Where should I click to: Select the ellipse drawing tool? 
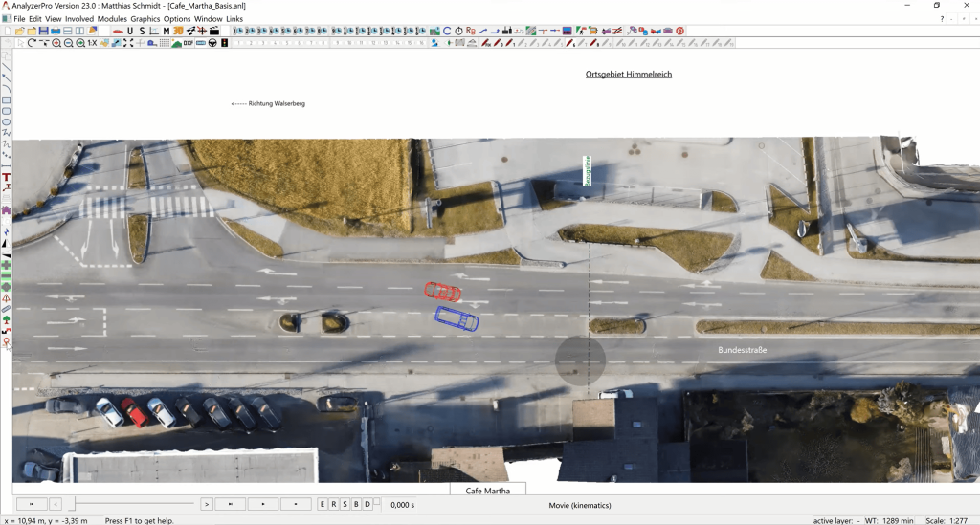click(x=7, y=122)
